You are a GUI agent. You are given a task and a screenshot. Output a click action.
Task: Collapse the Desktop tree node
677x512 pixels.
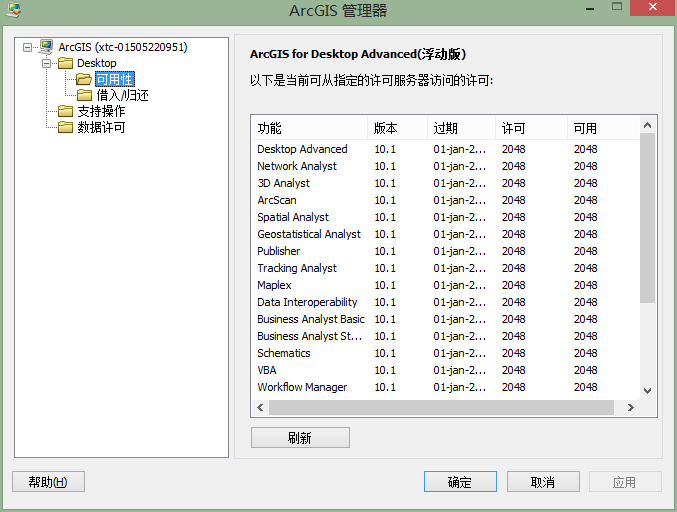(x=47, y=63)
